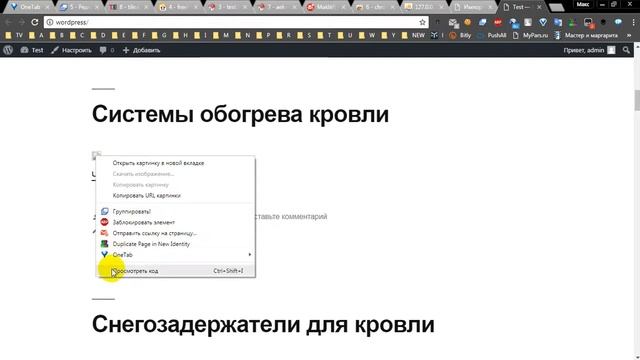
Task: Click the page vertical scrollbar thumb
Action: tap(637, 100)
